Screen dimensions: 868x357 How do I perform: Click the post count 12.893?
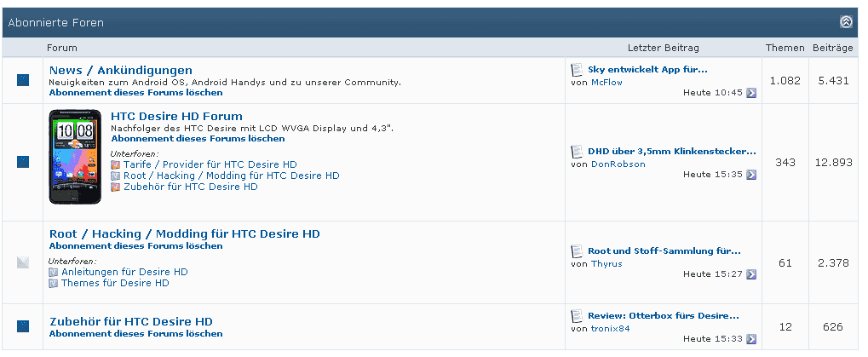[x=834, y=162]
